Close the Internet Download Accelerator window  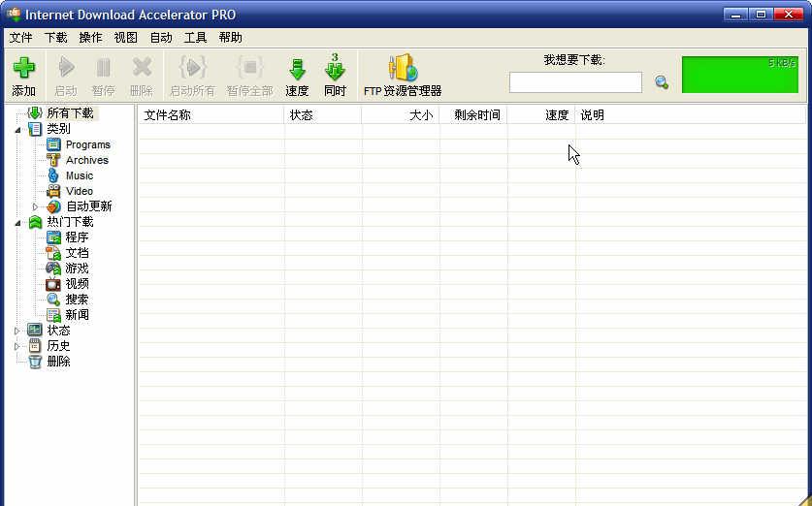coord(789,15)
